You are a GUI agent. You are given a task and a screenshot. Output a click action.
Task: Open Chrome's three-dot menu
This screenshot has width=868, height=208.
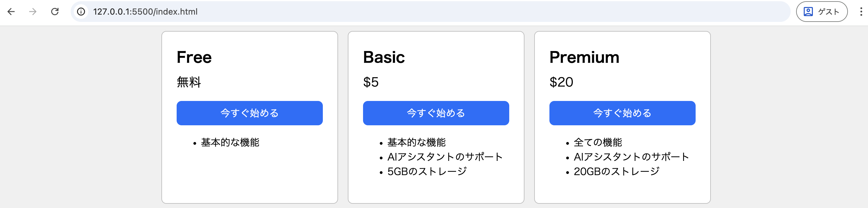[x=859, y=12]
